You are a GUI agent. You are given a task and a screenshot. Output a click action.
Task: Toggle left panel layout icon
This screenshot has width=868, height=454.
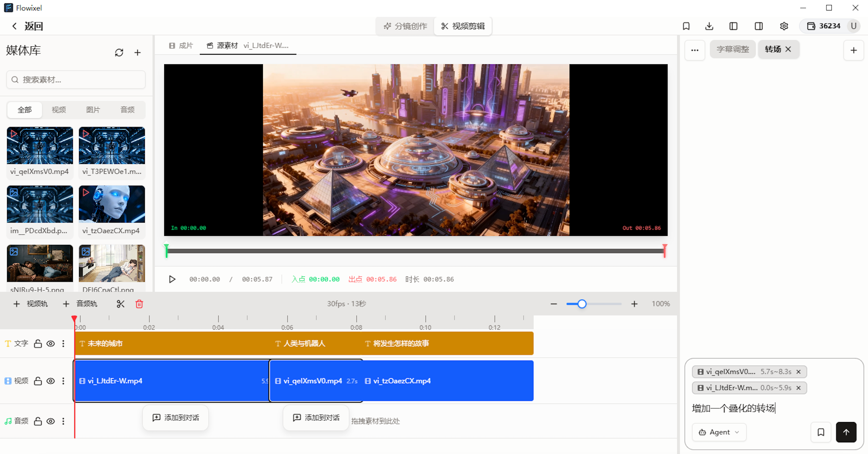coord(734,26)
